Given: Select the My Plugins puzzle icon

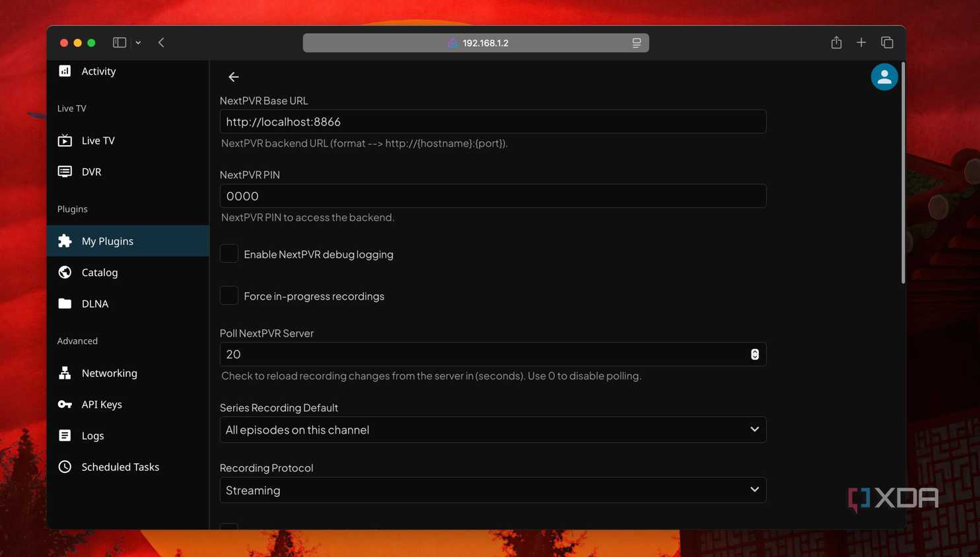Looking at the screenshot, I should (65, 241).
